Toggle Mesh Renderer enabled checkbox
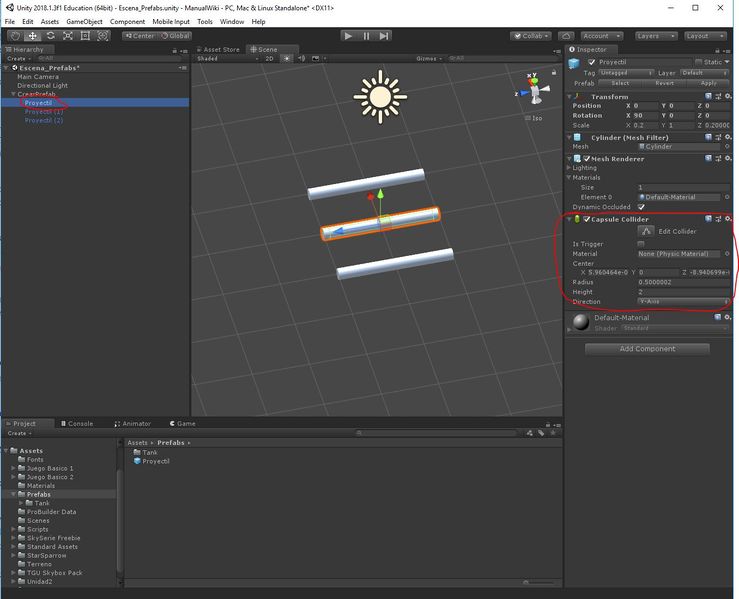Viewport: 739px width, 599px height. click(587, 158)
